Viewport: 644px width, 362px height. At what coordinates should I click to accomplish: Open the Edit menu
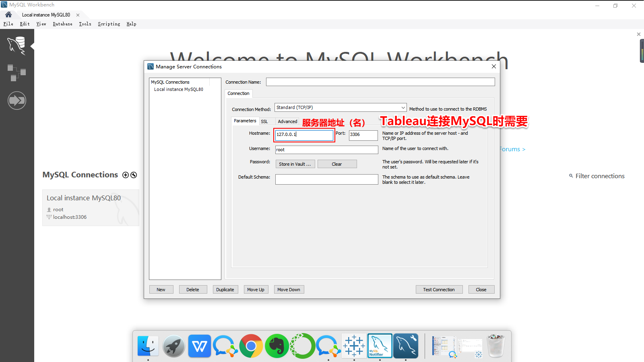point(25,24)
